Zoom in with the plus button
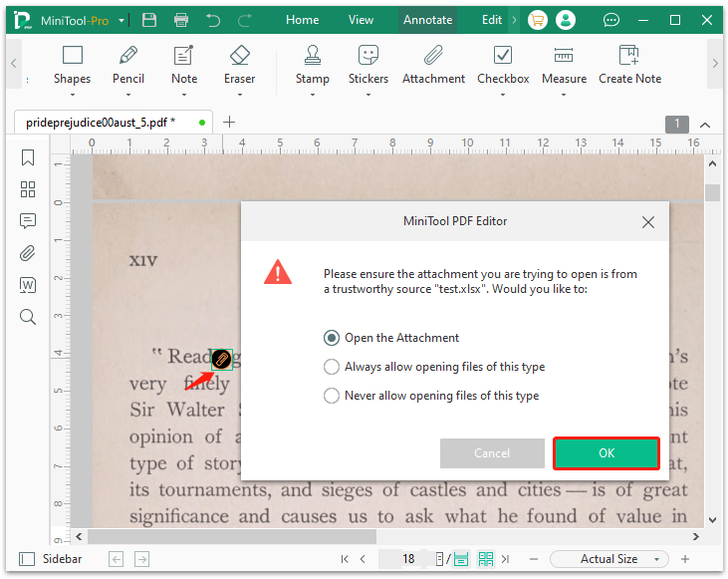 [x=685, y=559]
